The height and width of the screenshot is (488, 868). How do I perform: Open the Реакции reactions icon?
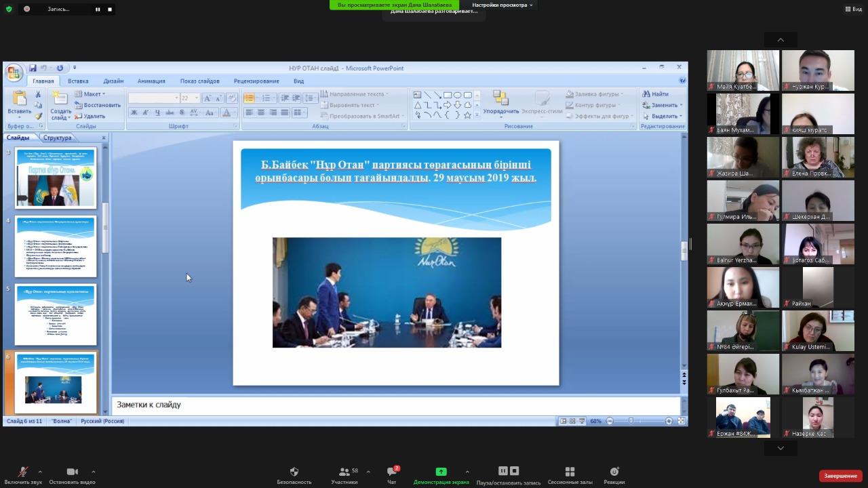(x=614, y=472)
